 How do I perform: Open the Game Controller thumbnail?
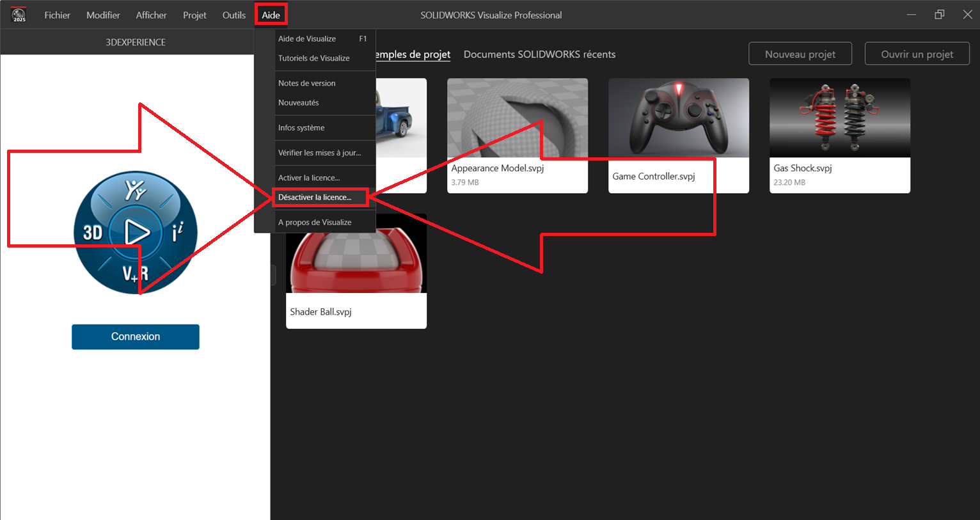click(x=679, y=118)
